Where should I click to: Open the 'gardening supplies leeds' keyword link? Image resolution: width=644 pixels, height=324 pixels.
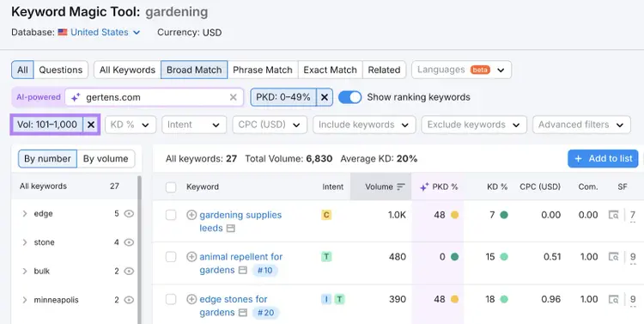[x=240, y=221]
